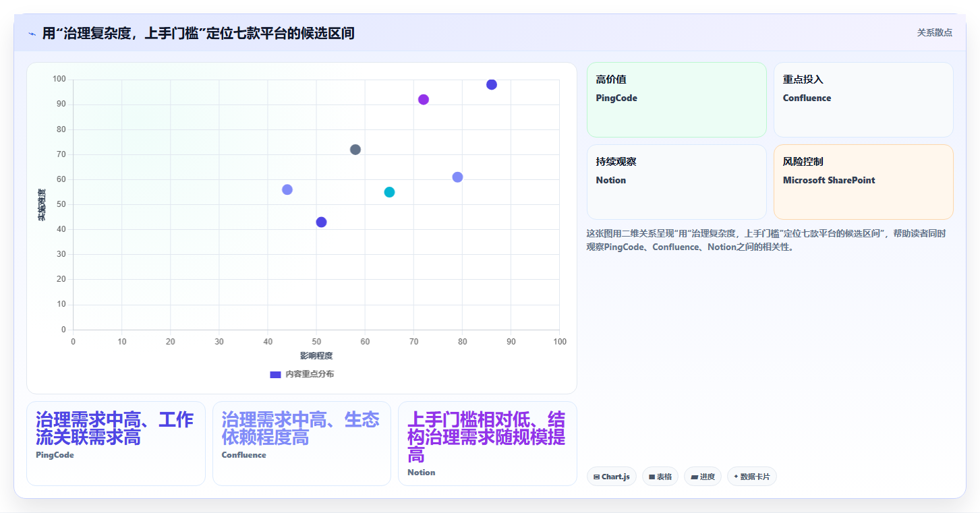Click the y-axis tick label 40

coord(61,229)
